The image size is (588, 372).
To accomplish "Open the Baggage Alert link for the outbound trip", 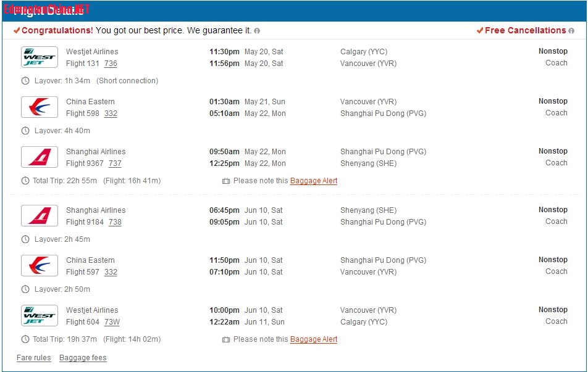I will [x=314, y=181].
